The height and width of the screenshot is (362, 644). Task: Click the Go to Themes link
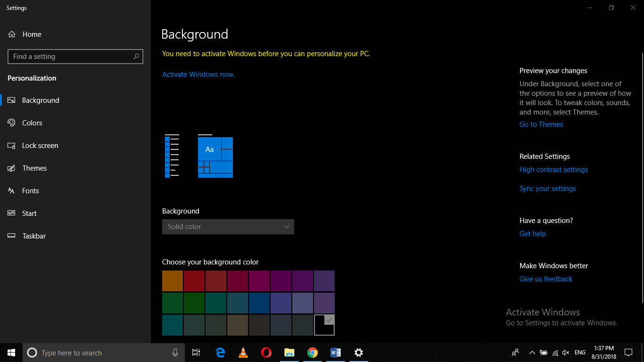pyautogui.click(x=541, y=124)
